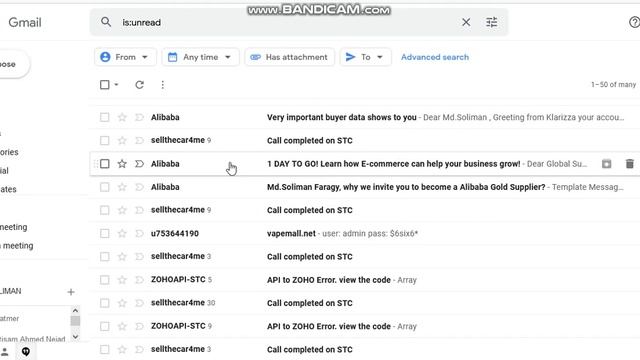This screenshot has height=360, width=640.
Task: Open the Hangouts chat bubble icon
Action: click(26, 351)
